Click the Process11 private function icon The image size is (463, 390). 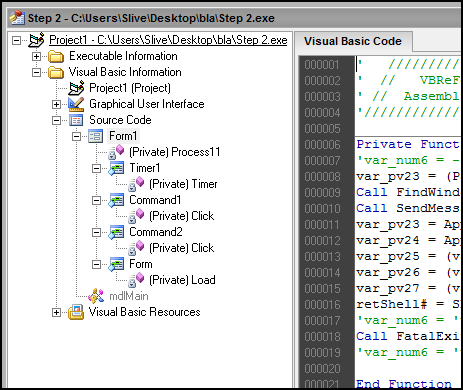(x=116, y=152)
